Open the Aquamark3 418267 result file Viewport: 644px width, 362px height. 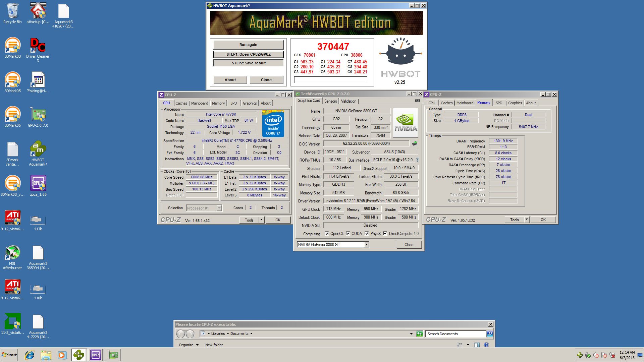[63, 15]
